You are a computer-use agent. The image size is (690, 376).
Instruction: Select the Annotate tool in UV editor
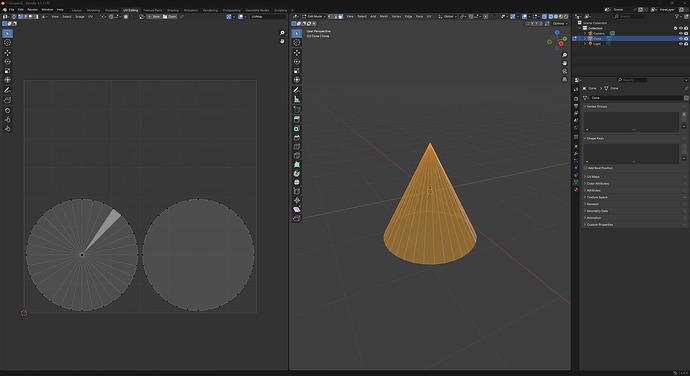click(x=7, y=90)
